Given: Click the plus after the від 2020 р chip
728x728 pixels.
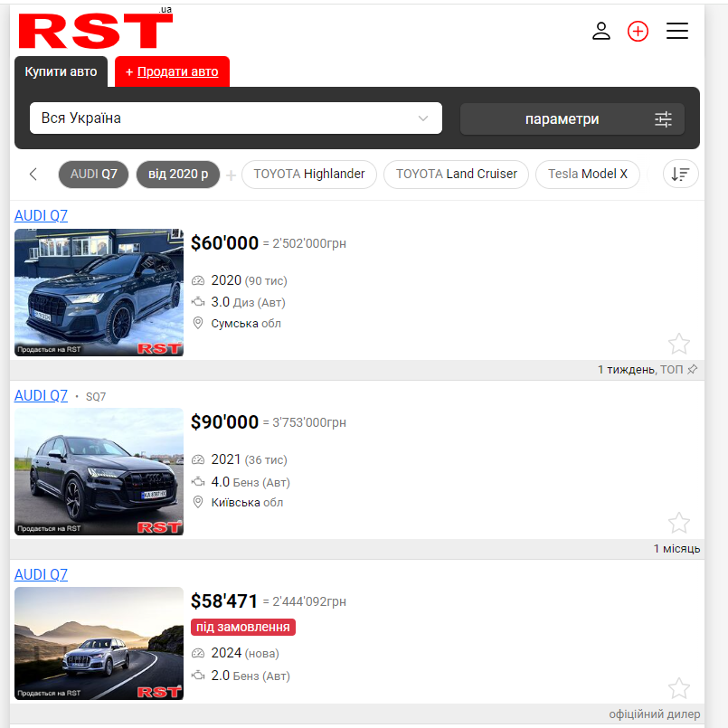Looking at the screenshot, I should coord(230,174).
